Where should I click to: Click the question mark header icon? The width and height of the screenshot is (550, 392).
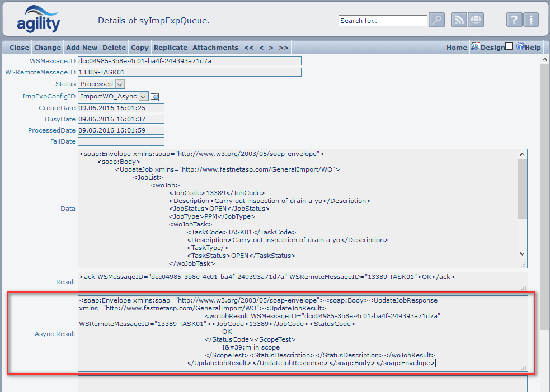[x=514, y=20]
